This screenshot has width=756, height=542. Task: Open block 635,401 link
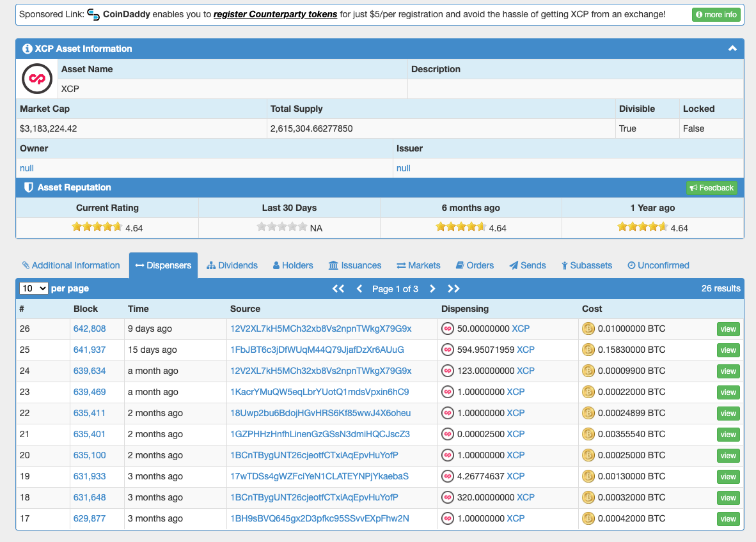click(x=89, y=434)
